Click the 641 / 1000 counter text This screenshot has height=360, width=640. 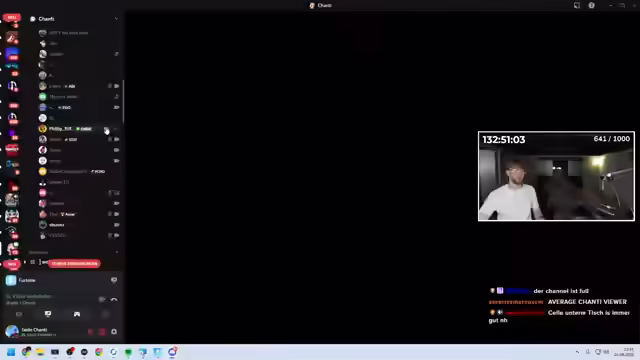(611, 139)
